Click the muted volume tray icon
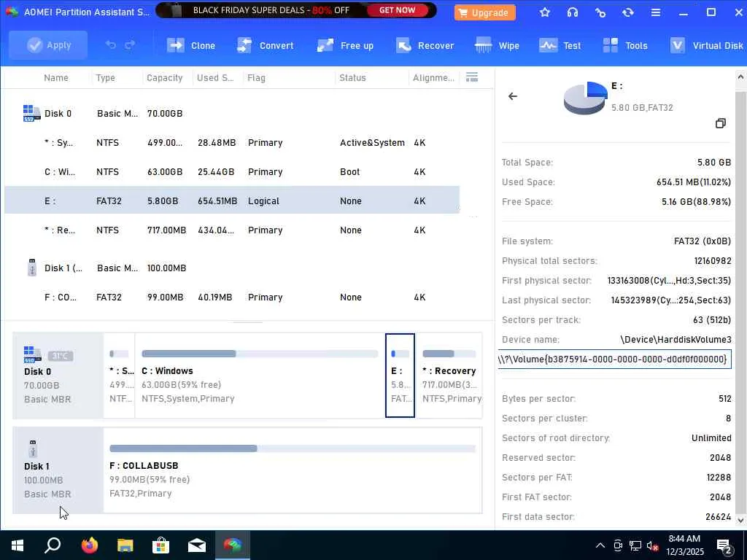Viewport: 747px width, 560px height. (x=653, y=545)
